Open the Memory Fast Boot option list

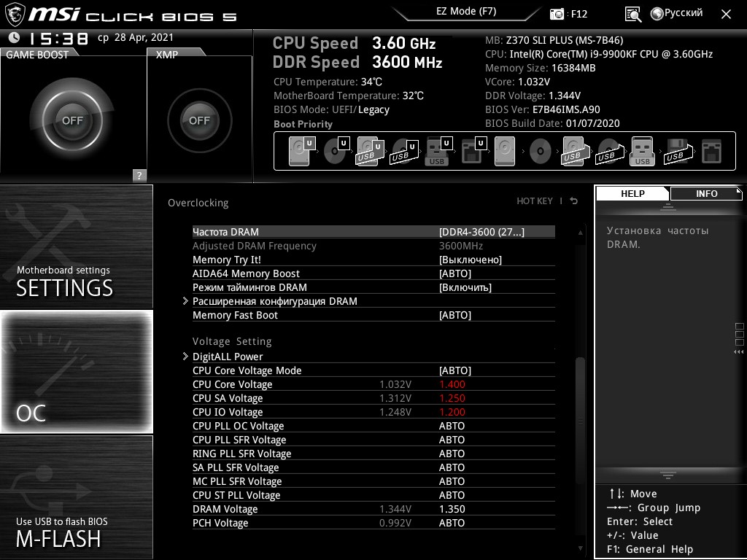point(455,315)
